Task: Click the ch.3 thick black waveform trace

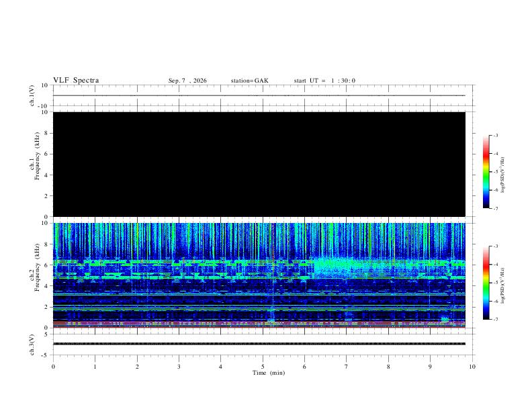Action: coord(259,344)
